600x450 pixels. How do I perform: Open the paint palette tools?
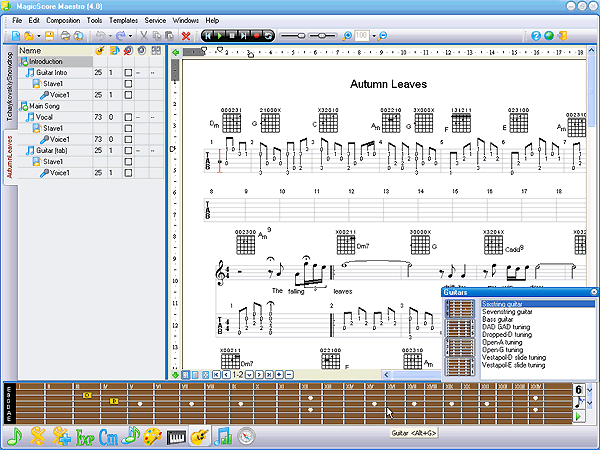point(153,436)
